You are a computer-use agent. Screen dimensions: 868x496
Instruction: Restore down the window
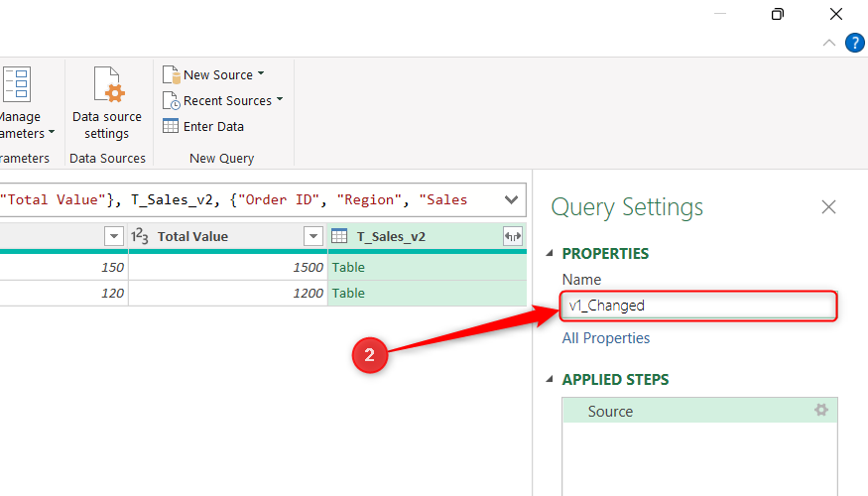point(777,14)
